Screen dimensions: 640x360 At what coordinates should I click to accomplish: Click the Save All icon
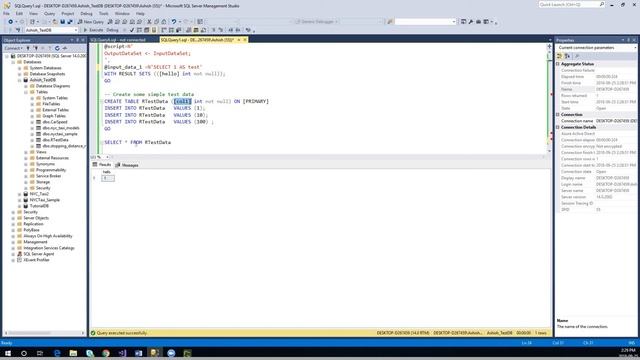point(70,22)
